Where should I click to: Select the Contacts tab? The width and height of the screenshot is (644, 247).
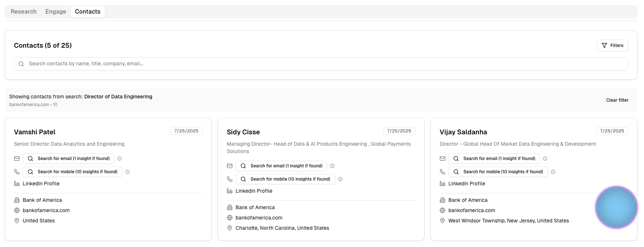(88, 12)
